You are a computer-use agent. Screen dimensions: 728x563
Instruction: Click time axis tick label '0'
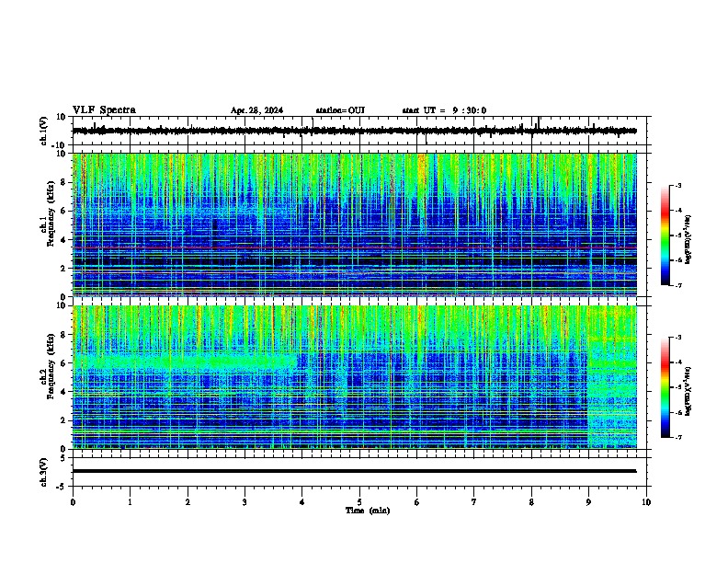click(73, 502)
